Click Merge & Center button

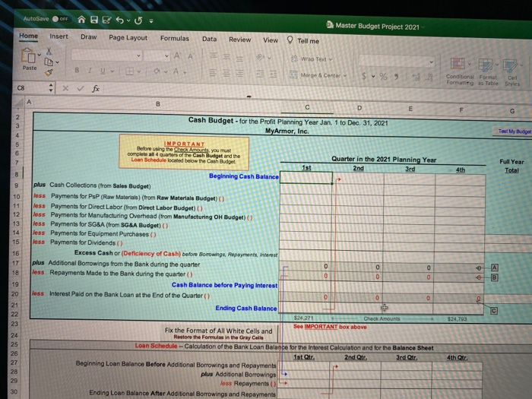pos(318,75)
